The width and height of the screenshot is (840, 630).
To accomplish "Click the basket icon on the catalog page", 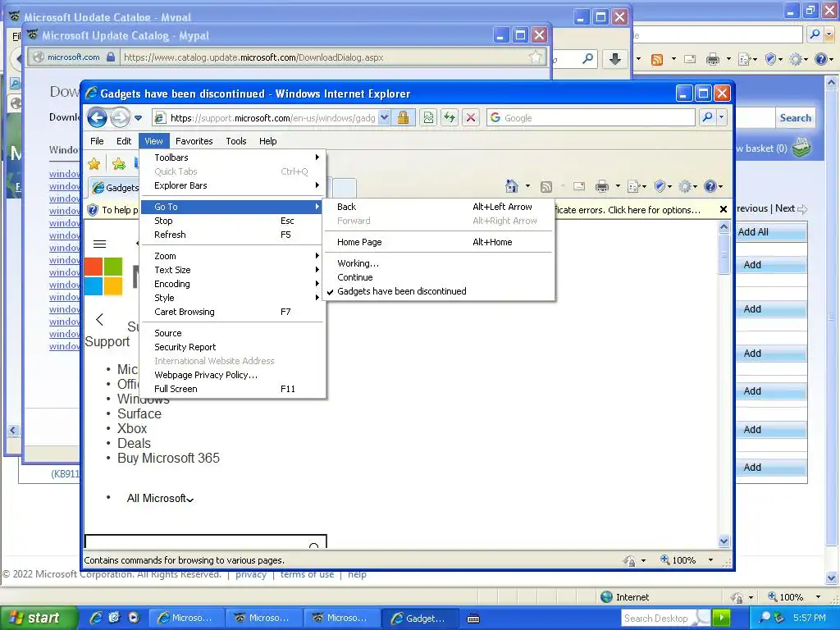I will [801, 148].
